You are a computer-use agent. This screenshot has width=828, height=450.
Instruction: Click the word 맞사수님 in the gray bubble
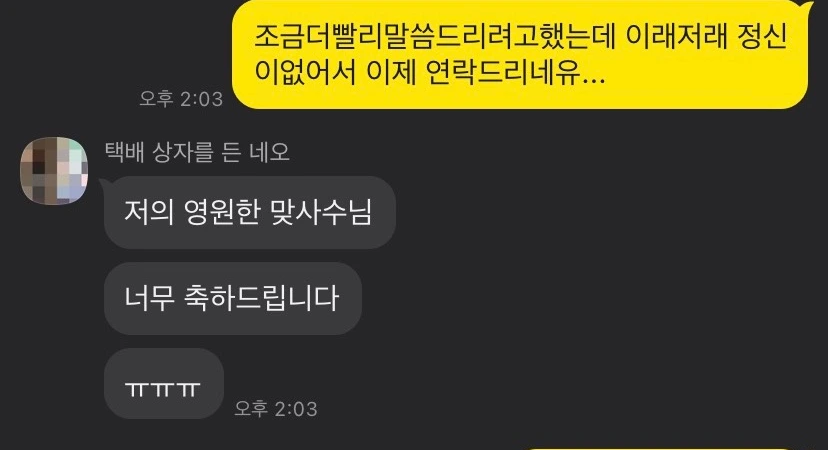321,212
